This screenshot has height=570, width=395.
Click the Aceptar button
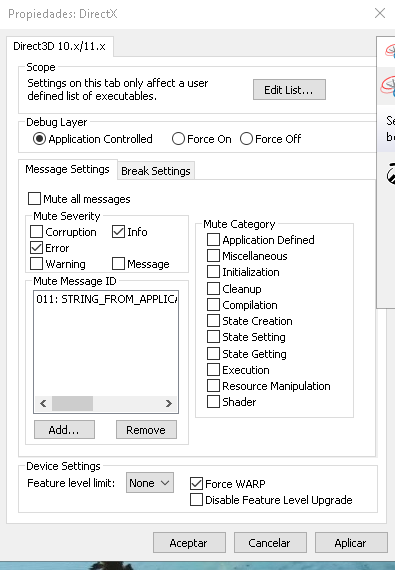click(189, 543)
